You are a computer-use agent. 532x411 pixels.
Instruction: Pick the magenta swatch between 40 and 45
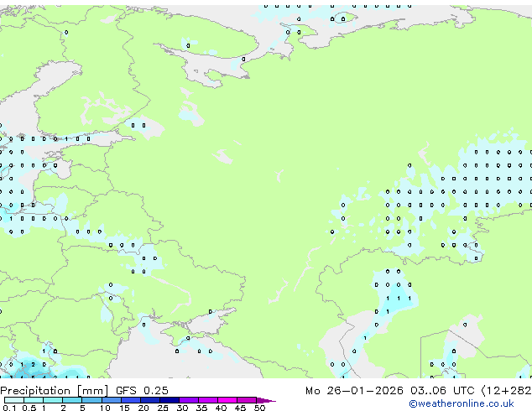tap(227, 400)
